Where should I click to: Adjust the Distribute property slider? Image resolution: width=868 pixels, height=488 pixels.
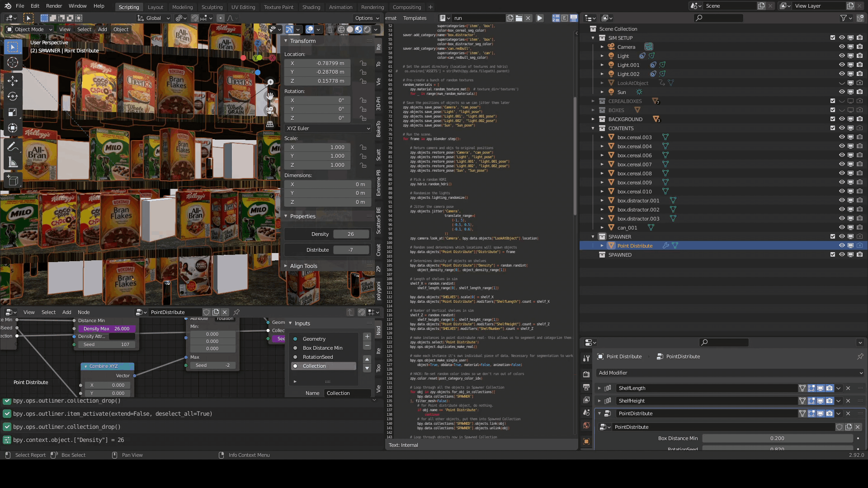(x=351, y=250)
